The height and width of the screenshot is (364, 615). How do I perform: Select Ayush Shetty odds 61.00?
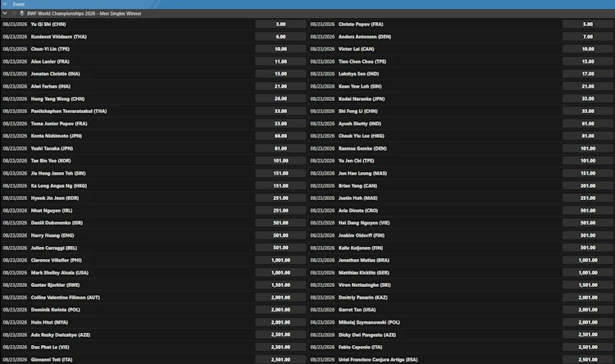coord(588,124)
